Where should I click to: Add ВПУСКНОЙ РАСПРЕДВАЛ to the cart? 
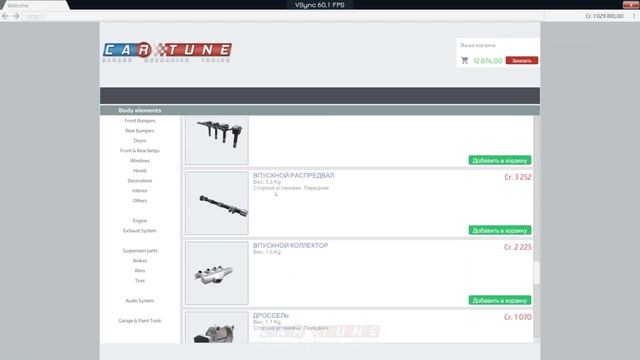500,230
